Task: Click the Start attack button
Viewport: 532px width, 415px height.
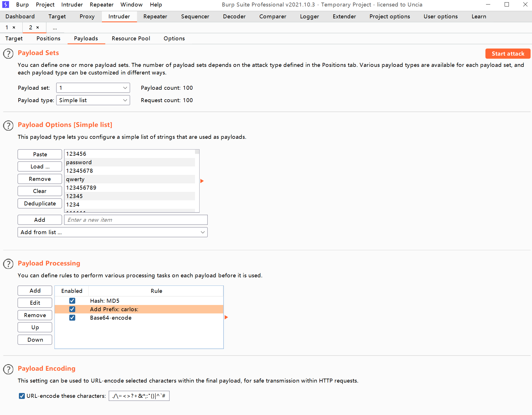Action: [x=508, y=54]
